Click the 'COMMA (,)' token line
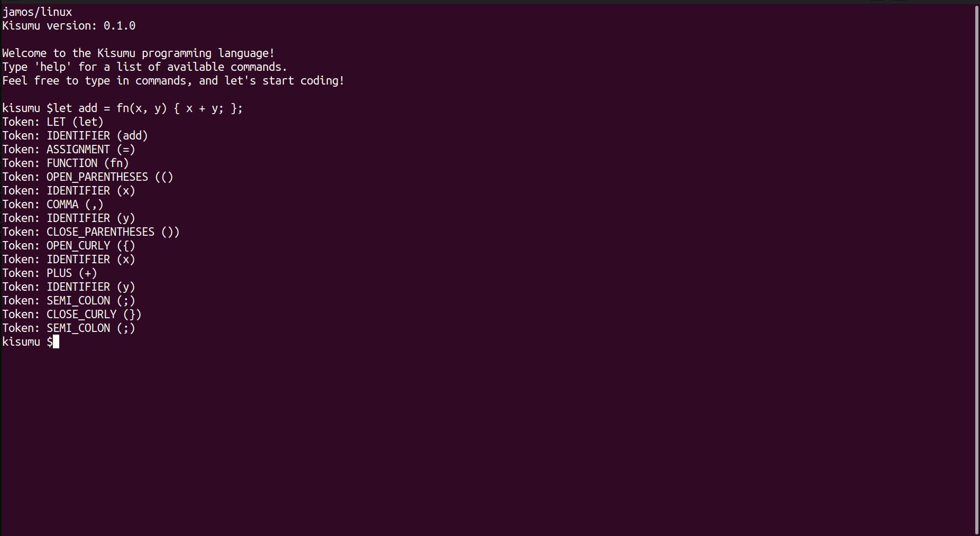The image size is (980, 536). click(x=75, y=205)
